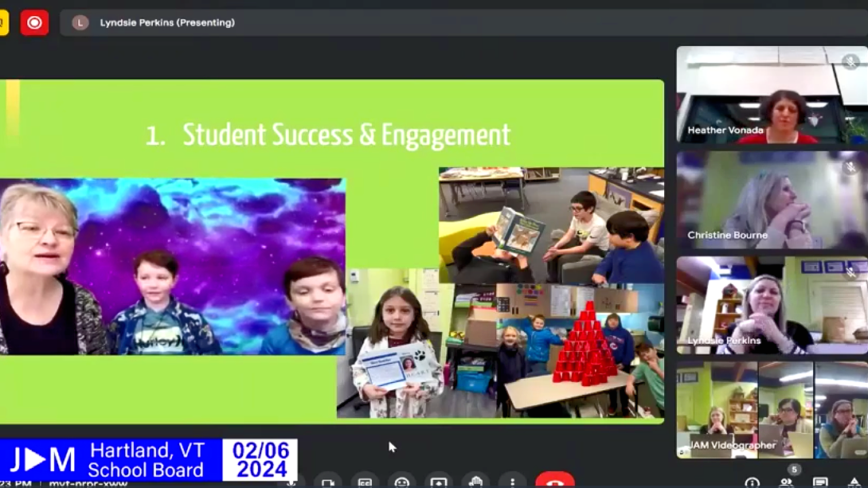Show the people participants panel

pyautogui.click(x=786, y=482)
